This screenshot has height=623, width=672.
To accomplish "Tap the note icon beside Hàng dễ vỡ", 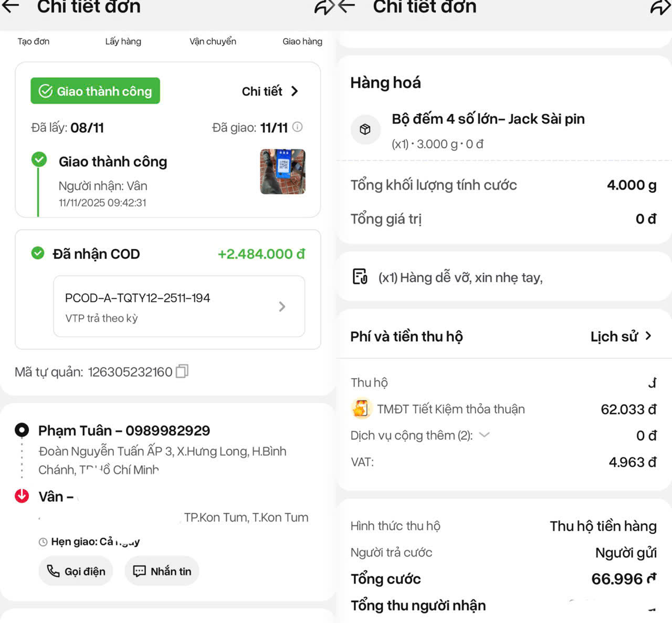I will [360, 277].
